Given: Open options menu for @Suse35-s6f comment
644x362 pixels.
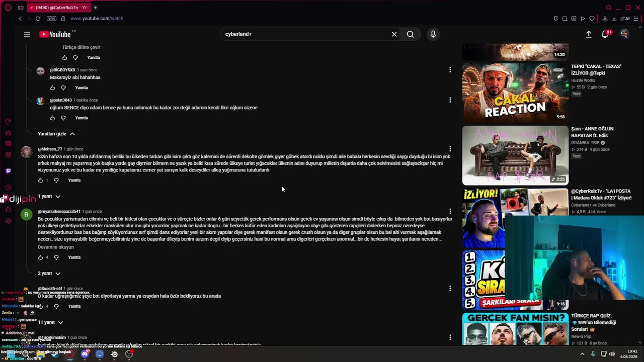Looking at the screenshot, I should click(450, 288).
